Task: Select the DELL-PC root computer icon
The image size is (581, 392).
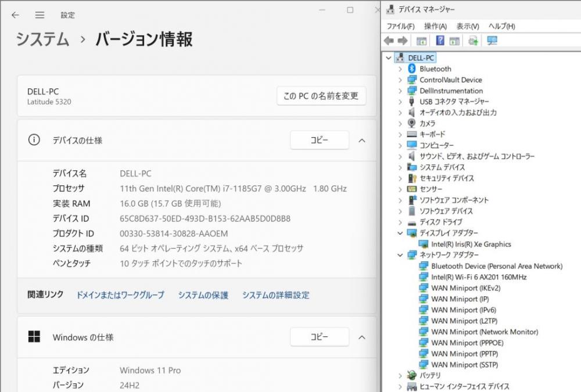Action: (x=400, y=57)
